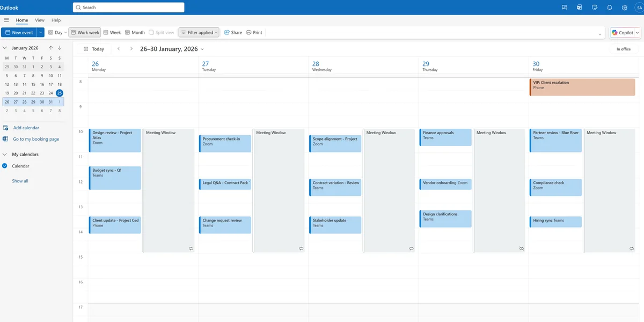Open Go to my booking page link
The image size is (644, 322).
click(35, 139)
